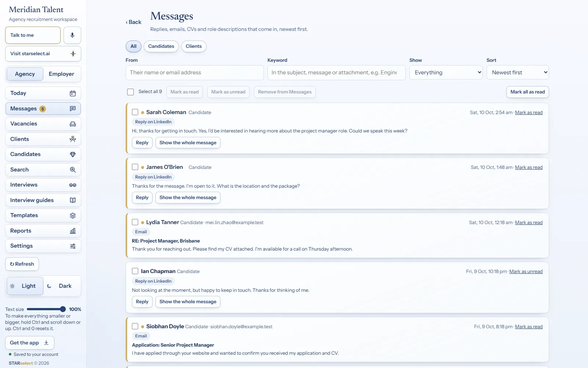Image resolution: width=588 pixels, height=368 pixels.
Task: Switch to Agency mode
Action: click(25, 74)
